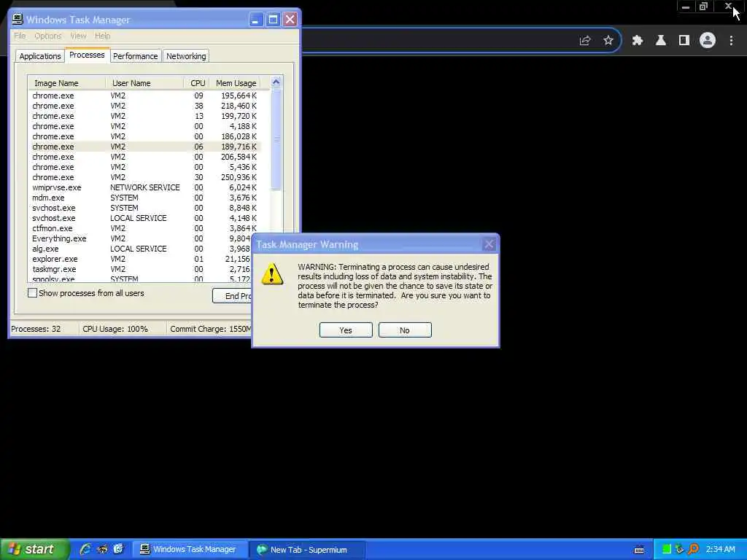Minimize the Supermium browser window
This screenshot has width=747, height=560.
point(686,7)
